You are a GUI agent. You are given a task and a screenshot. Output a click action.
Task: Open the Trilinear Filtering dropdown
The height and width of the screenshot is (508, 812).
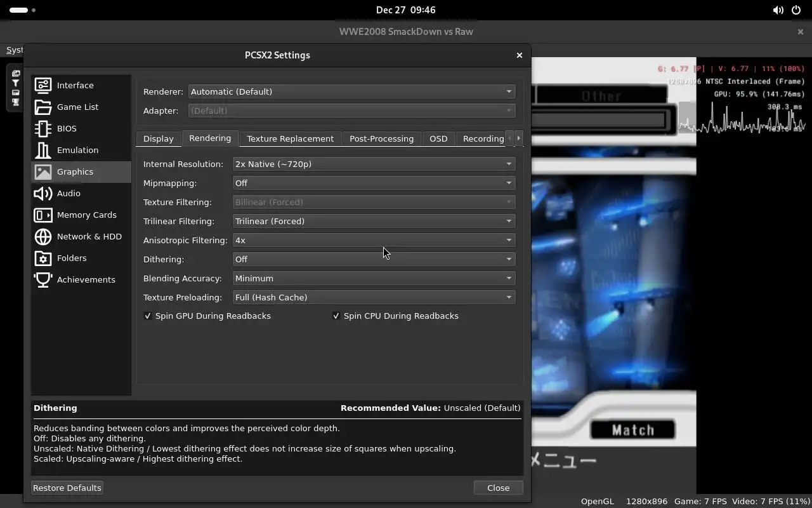click(374, 221)
